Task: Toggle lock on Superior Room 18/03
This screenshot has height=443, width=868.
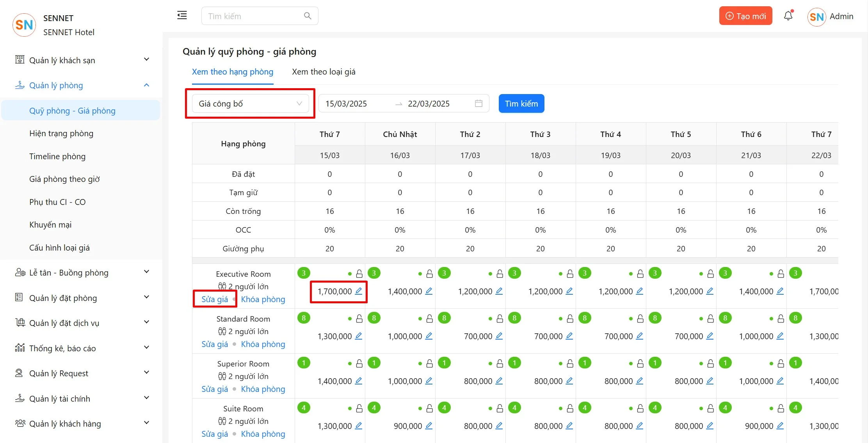Action: (x=570, y=364)
